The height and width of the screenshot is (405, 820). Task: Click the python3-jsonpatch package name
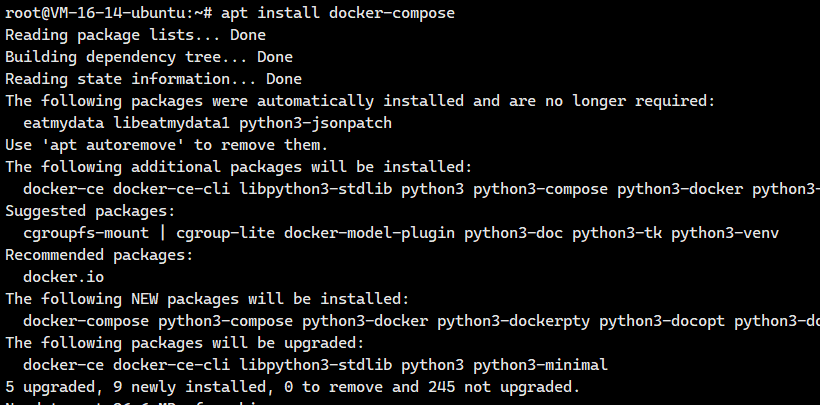[x=315, y=123]
